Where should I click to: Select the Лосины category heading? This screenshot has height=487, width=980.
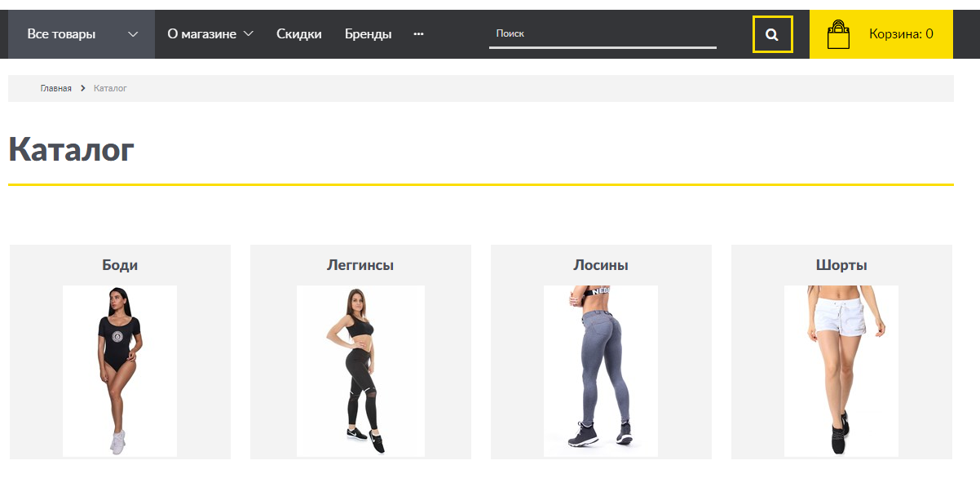[601, 265]
